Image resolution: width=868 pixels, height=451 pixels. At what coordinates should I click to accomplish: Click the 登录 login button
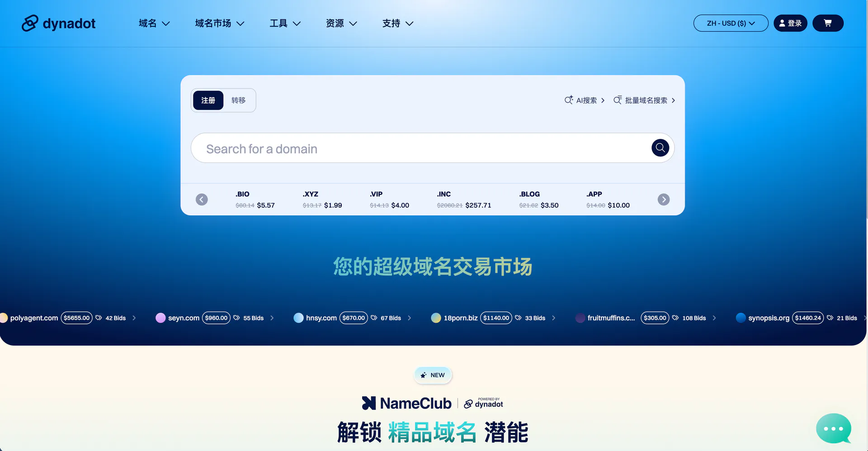(x=790, y=23)
